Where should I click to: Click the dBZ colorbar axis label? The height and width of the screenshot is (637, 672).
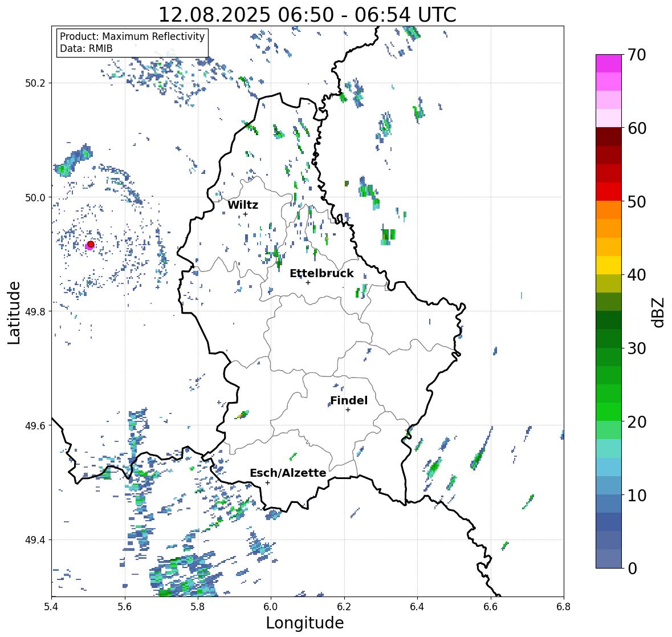click(658, 312)
